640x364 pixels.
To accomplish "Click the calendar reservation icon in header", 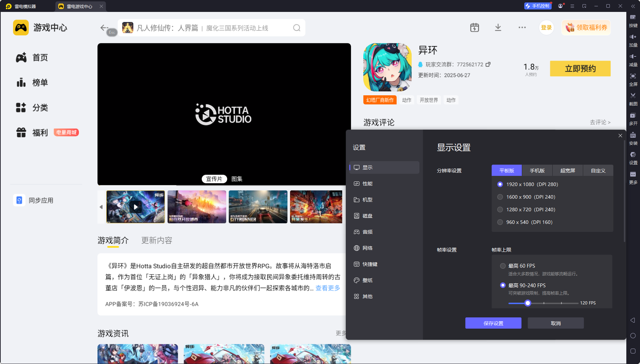I will [x=474, y=28].
